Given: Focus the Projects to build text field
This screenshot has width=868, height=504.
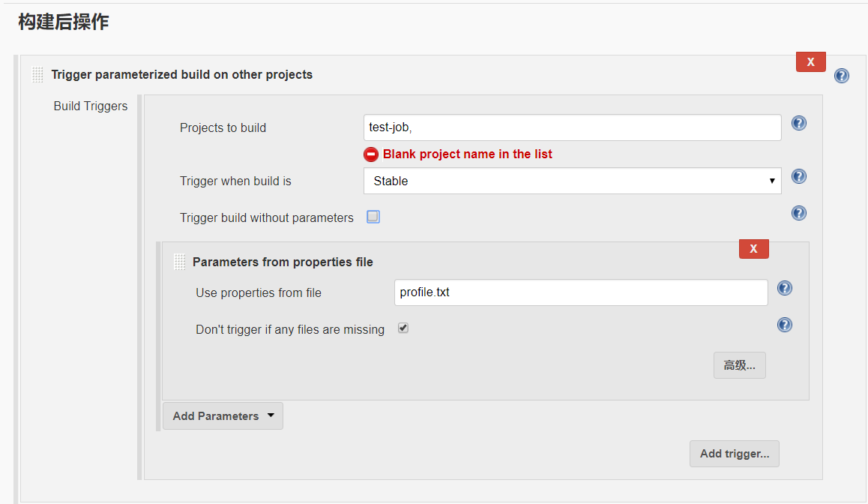Looking at the screenshot, I should pos(573,127).
